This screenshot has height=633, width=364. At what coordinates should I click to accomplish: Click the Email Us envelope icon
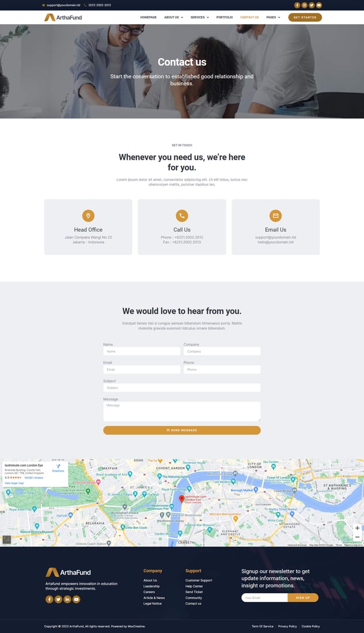[276, 215]
